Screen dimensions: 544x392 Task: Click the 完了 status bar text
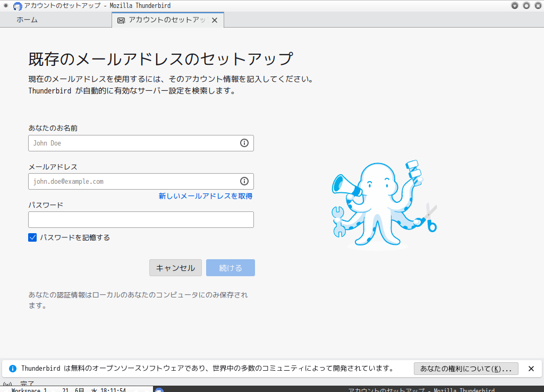click(x=27, y=384)
